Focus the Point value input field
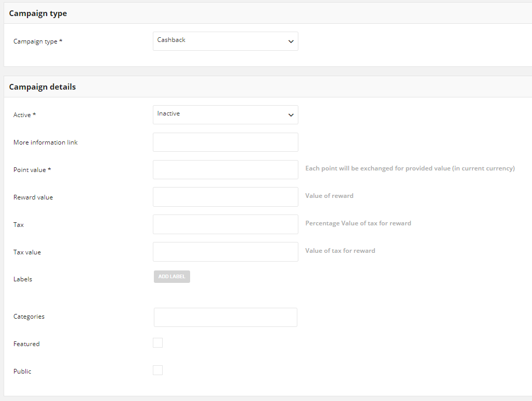The width and height of the screenshot is (532, 401). [225, 169]
